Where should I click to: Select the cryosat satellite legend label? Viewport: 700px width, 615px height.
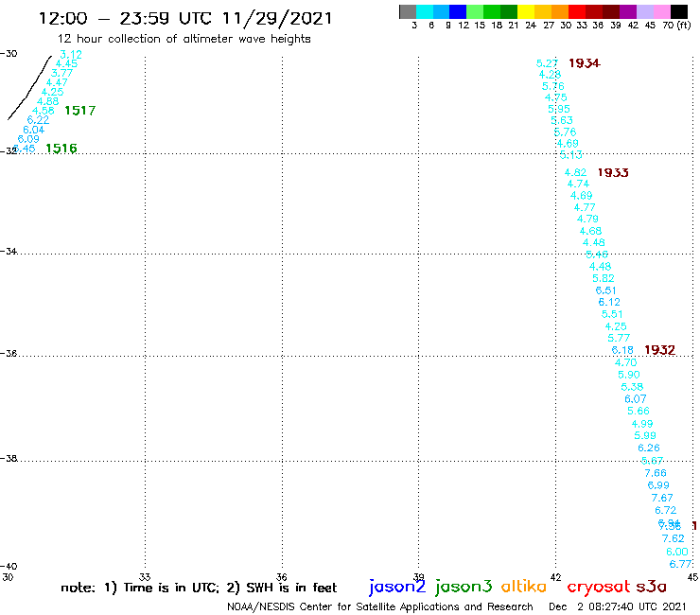599,587
